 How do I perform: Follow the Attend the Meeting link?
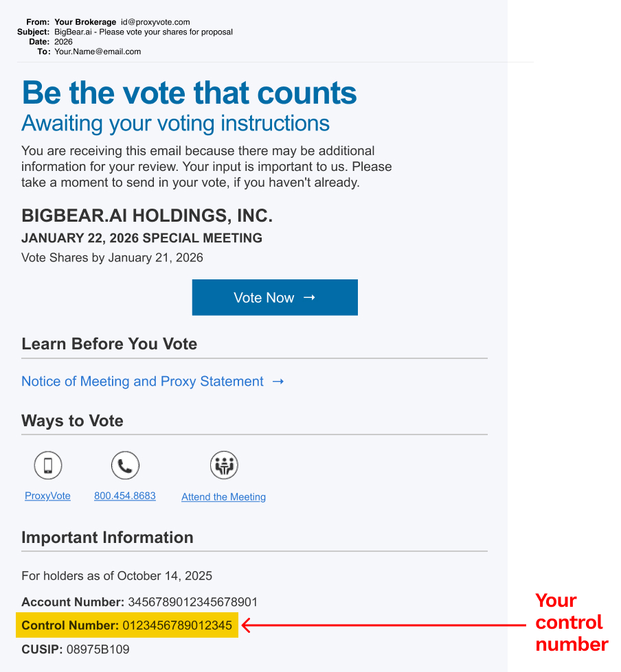(x=223, y=497)
